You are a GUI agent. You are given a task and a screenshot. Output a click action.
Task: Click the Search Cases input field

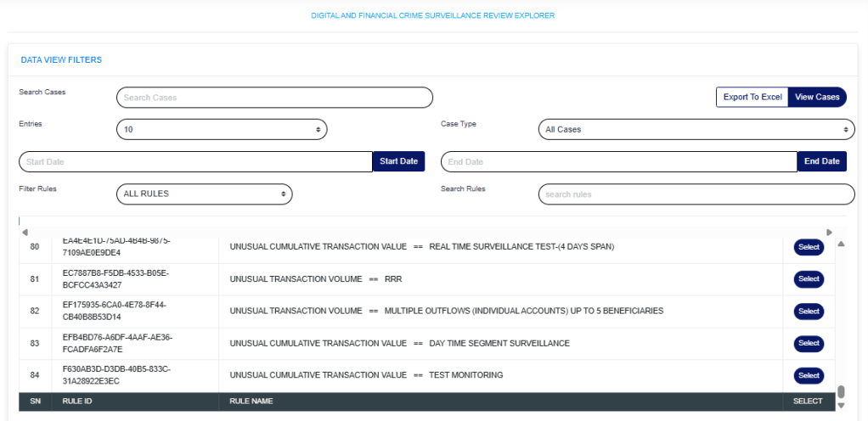point(274,98)
